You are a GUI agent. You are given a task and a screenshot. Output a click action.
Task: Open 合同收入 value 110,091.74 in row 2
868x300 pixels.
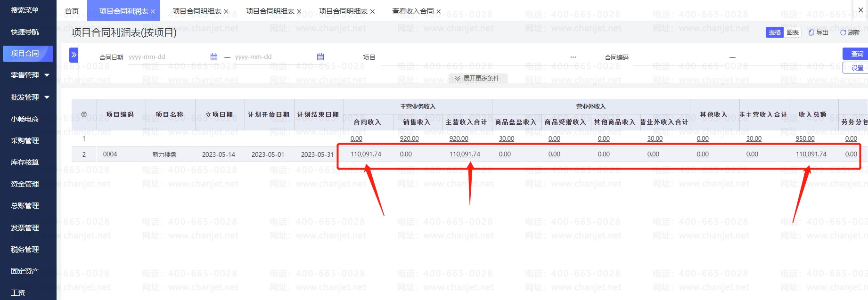point(366,154)
